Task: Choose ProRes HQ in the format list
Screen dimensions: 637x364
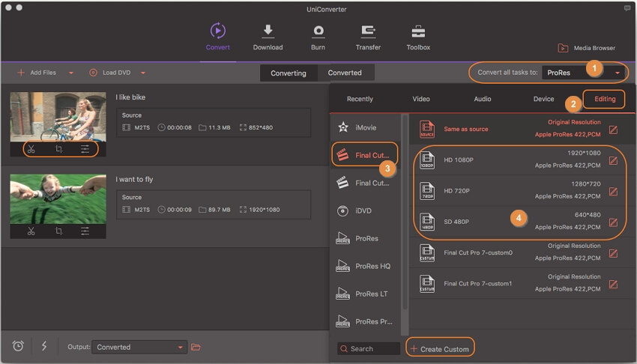Action: click(x=365, y=266)
